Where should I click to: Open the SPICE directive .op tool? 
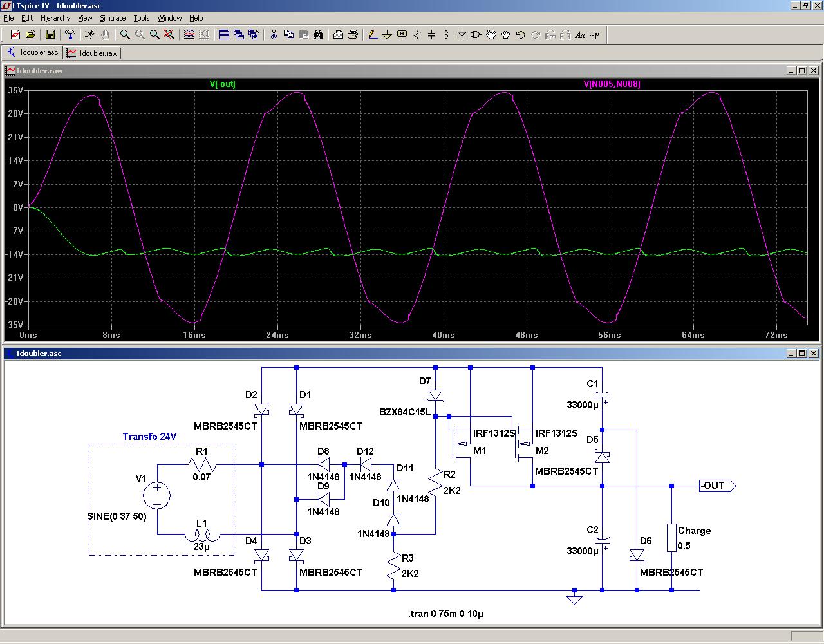[x=595, y=35]
